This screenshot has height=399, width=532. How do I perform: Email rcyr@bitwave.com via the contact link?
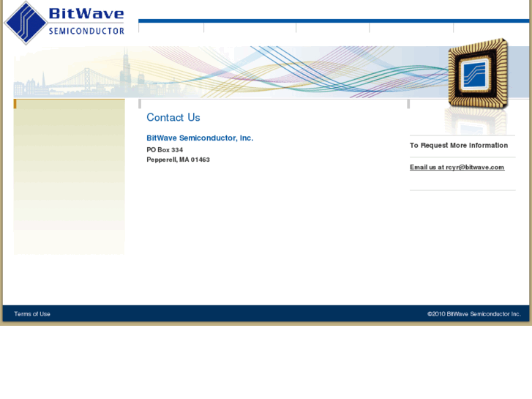[457, 167]
